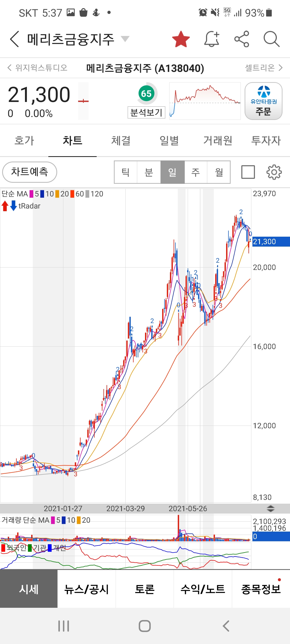290x644 pixels.
Task: Open the 거래원 tab
Action: (x=218, y=141)
